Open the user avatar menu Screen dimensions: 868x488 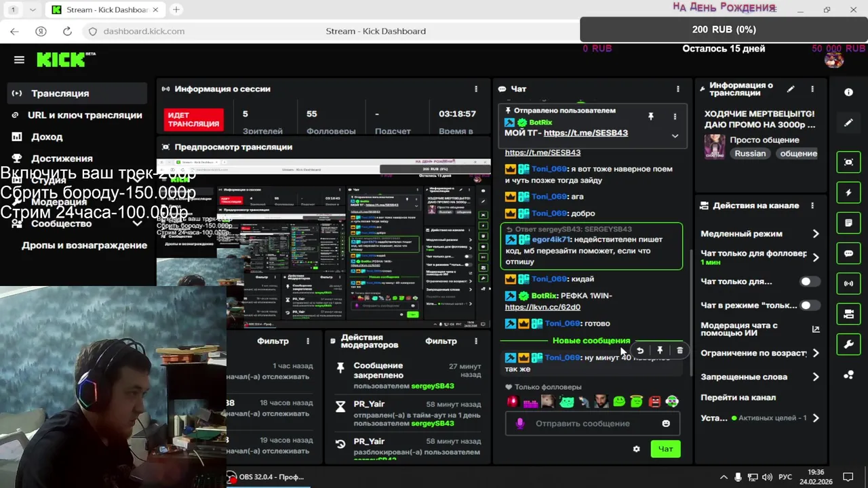coord(834,60)
